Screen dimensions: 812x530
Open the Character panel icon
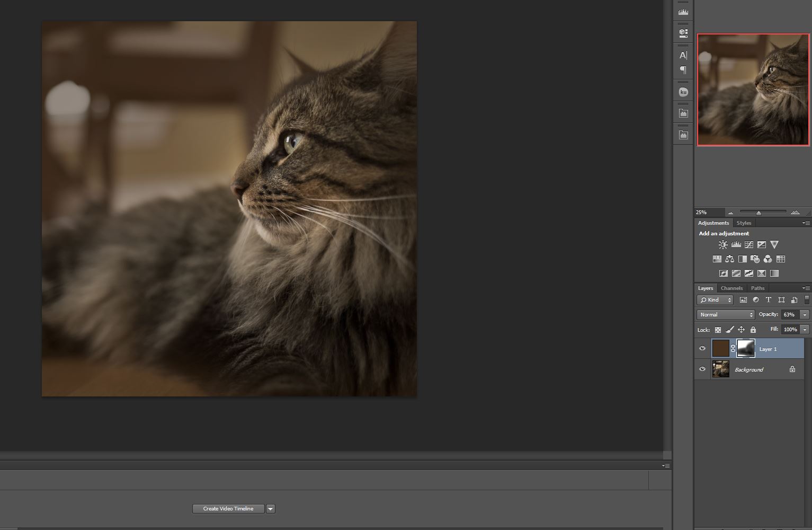pyautogui.click(x=683, y=55)
